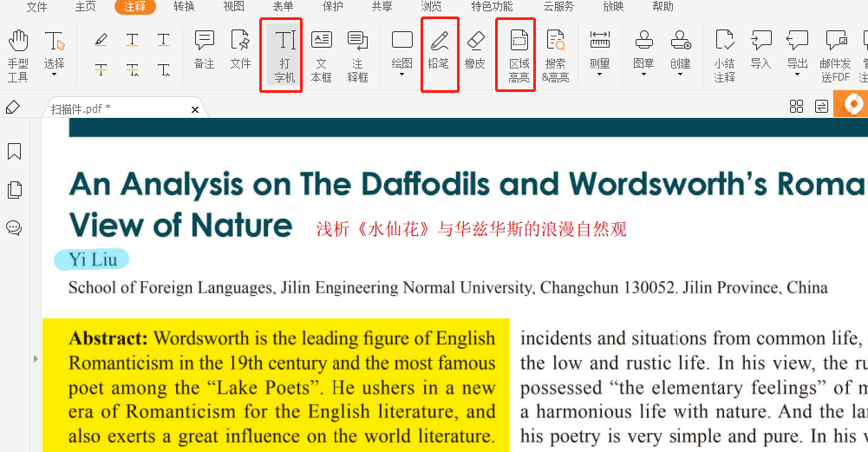Expand the Drawing (绘图) shapes dropdown
Screen dimensions: 868x452
(x=401, y=75)
